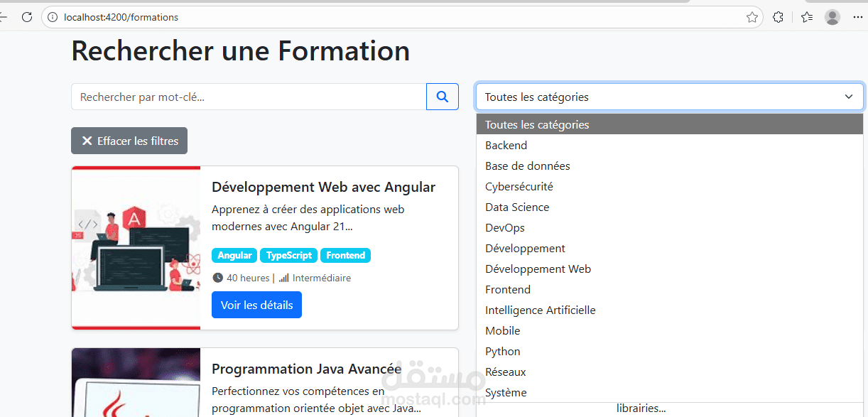Reload the page with browser refresh icon
This screenshot has width=868, height=417.
pyautogui.click(x=27, y=17)
